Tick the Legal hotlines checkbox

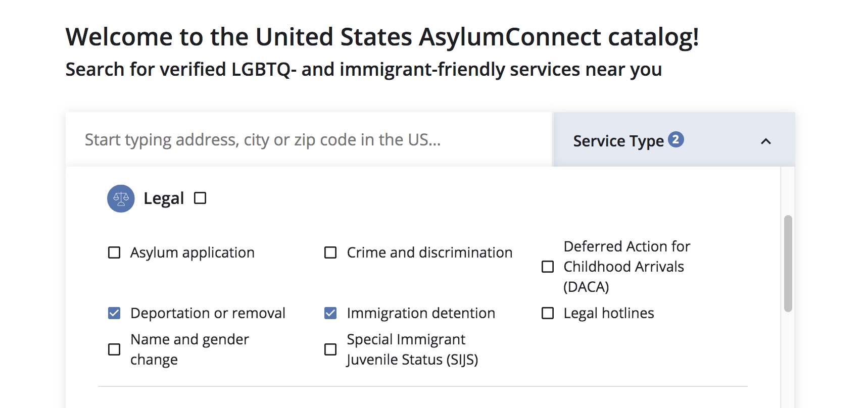[x=548, y=313]
